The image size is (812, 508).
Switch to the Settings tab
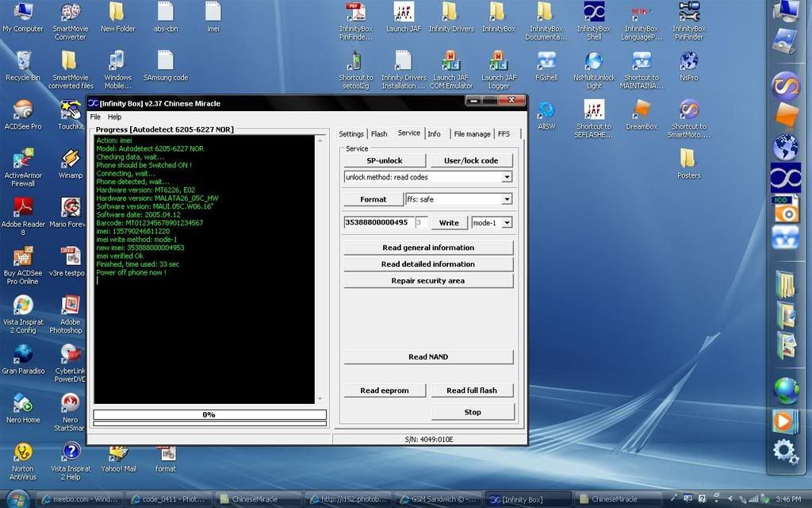click(351, 133)
